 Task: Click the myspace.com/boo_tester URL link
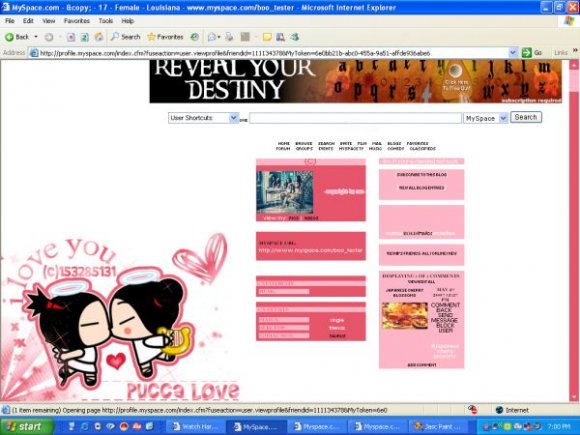point(311,250)
